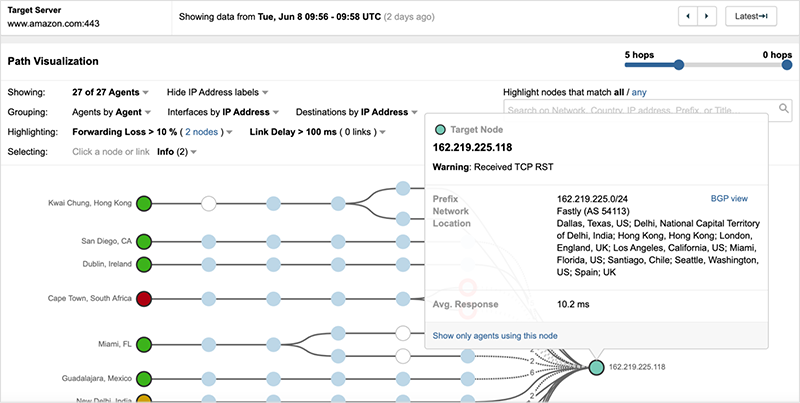This screenshot has width=800, height=403.
Task: Open BGP view link
Action: [729, 199]
